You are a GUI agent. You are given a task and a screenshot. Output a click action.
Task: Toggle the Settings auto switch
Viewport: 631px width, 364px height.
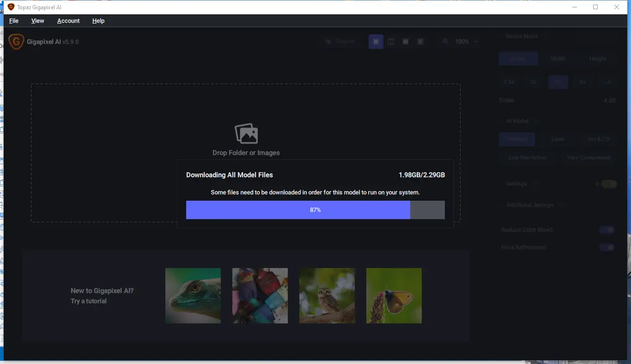(609, 184)
